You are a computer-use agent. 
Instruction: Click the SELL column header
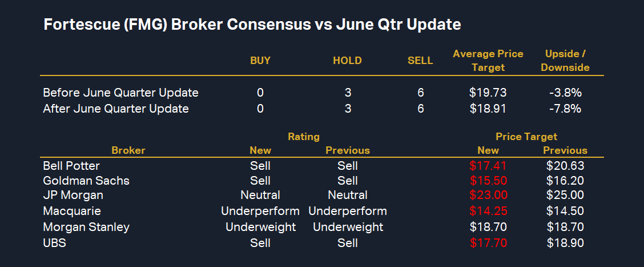[x=420, y=61]
